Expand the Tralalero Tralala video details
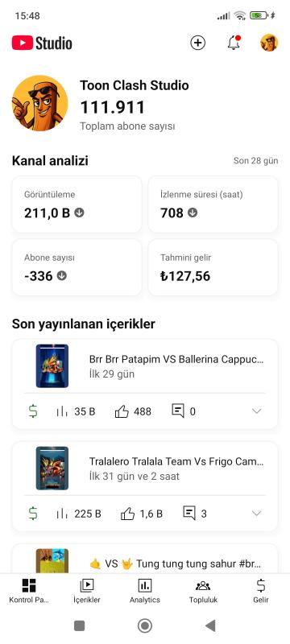The height and width of the screenshot is (644, 290). [x=257, y=514]
